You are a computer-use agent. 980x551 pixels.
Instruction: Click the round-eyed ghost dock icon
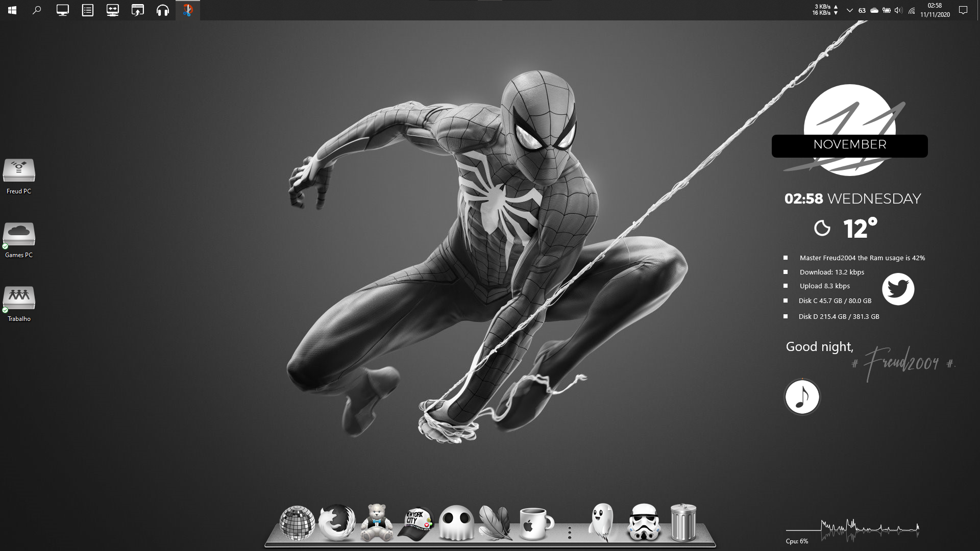point(456,522)
